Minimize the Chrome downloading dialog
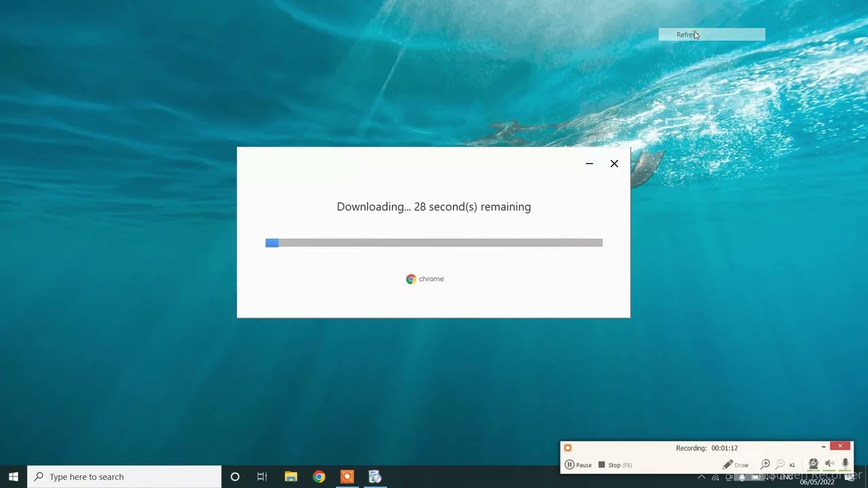 pos(589,163)
